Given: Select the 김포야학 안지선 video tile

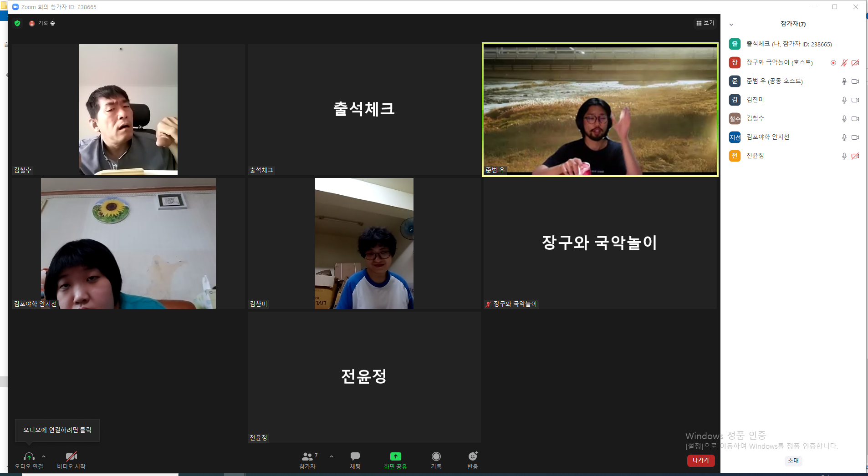Looking at the screenshot, I should click(x=128, y=243).
